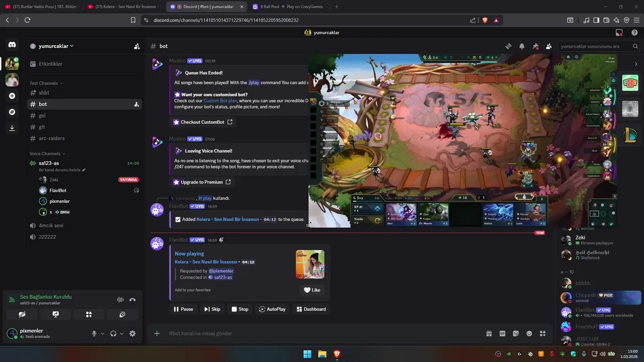Invite members icon beside yumurcaklar header
The height and width of the screenshot is (362, 644).
137,46
